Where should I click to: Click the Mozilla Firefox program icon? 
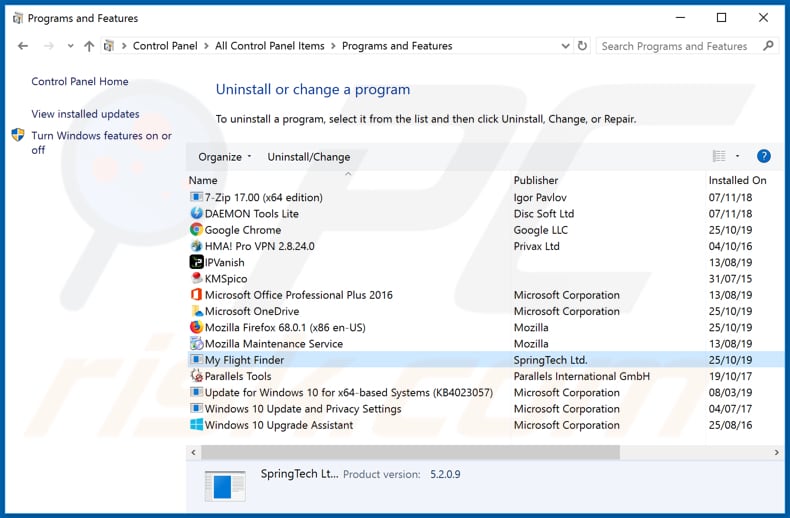coord(196,327)
